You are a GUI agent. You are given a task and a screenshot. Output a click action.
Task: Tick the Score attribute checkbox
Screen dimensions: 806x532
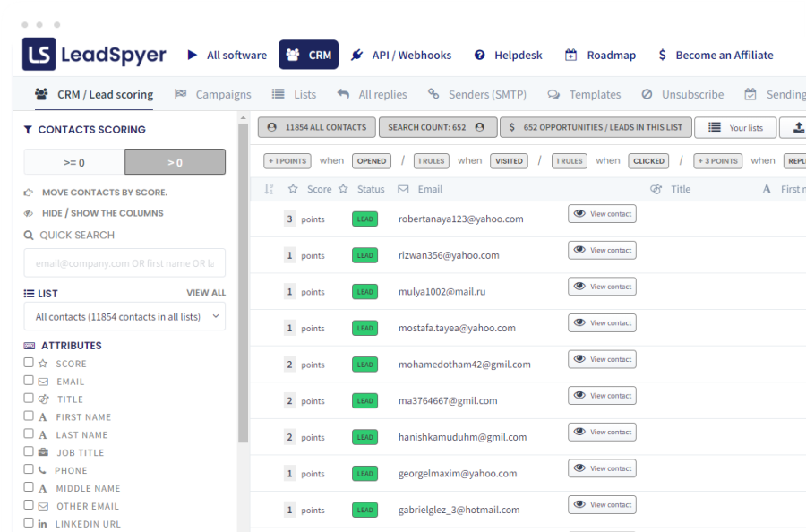(x=29, y=363)
